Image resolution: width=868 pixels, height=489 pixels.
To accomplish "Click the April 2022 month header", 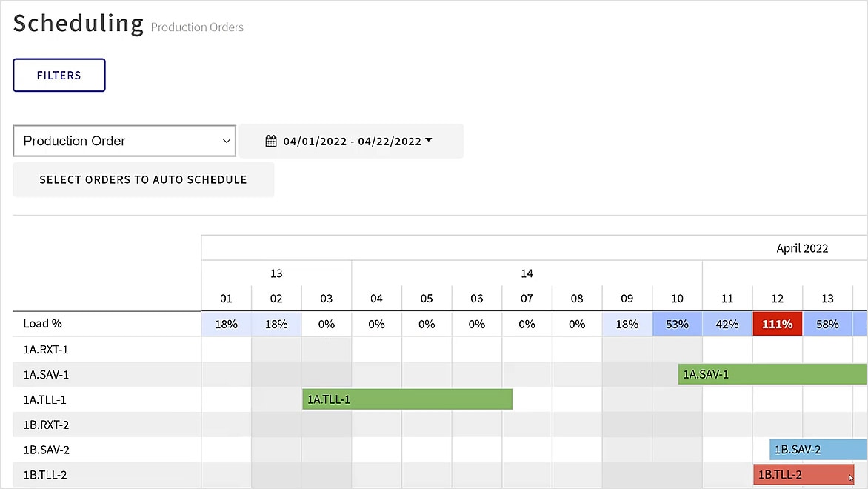I will [802, 248].
